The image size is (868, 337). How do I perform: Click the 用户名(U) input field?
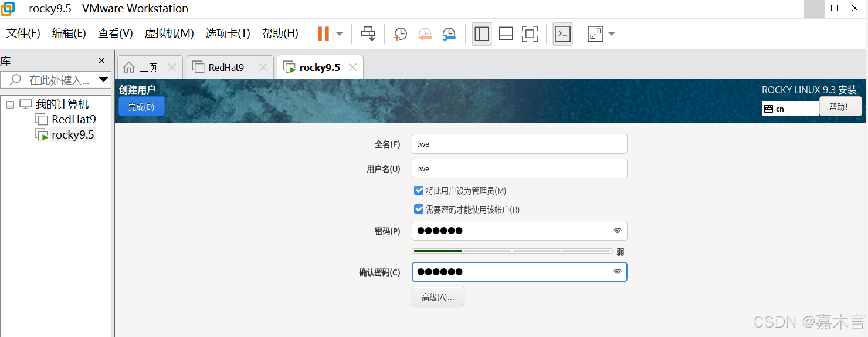520,168
